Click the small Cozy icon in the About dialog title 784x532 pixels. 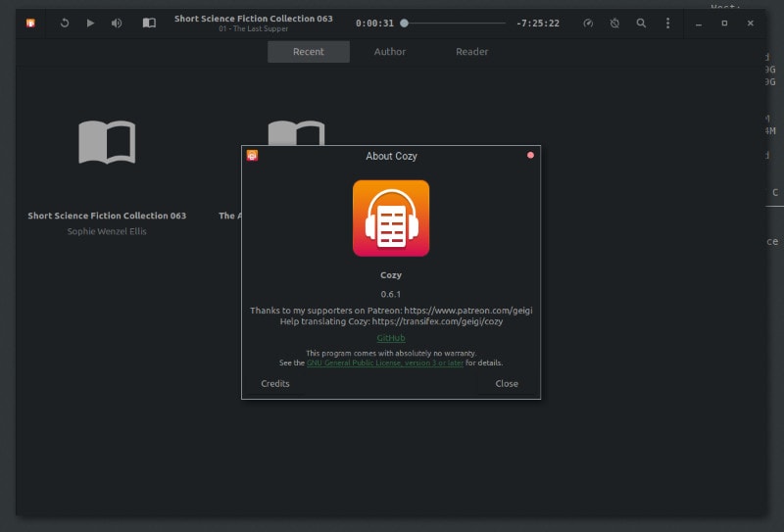252,156
